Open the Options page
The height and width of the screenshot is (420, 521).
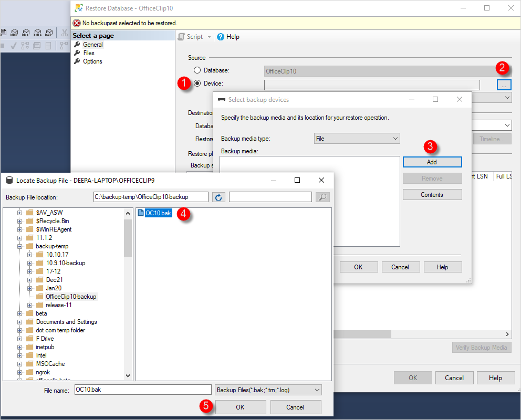pyautogui.click(x=92, y=61)
